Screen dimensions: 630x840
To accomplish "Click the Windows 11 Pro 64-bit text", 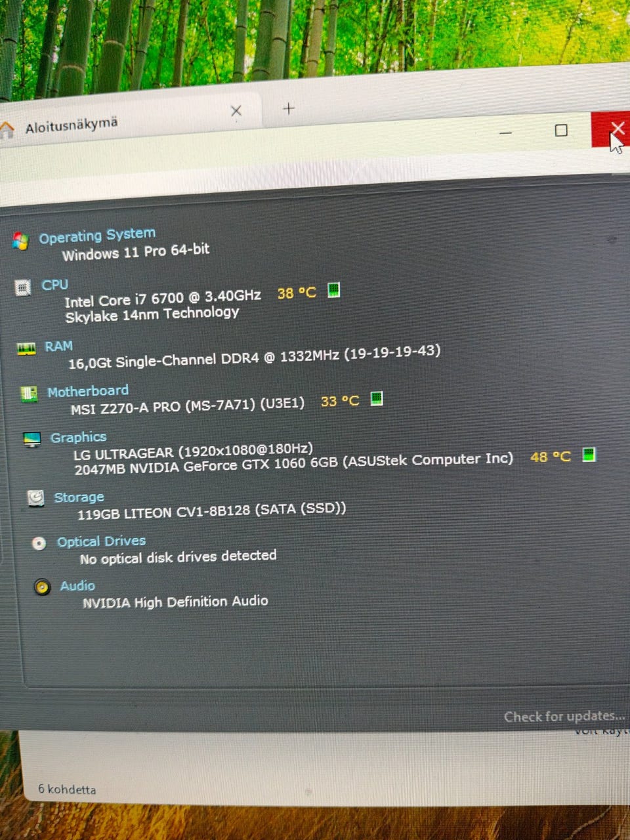I will coord(136,251).
